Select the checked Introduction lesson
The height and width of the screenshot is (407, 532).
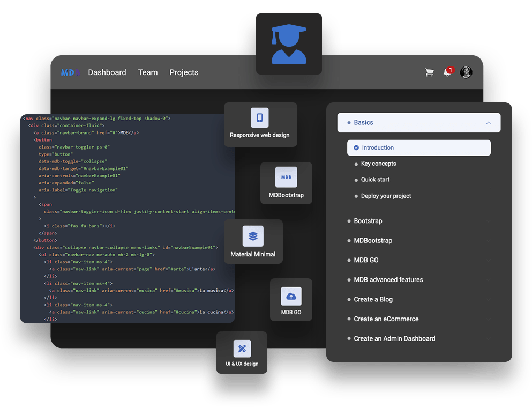point(377,148)
